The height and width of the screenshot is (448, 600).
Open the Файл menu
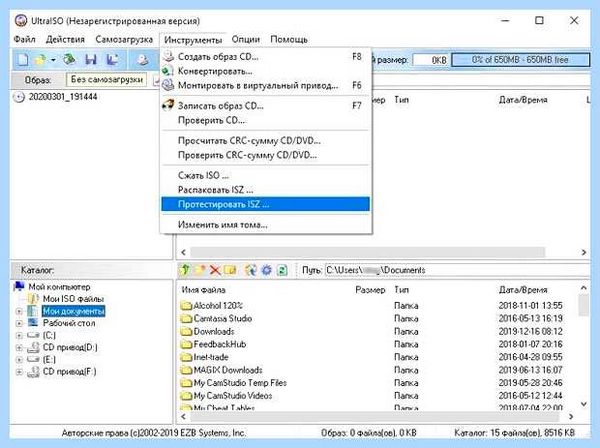click(x=24, y=39)
